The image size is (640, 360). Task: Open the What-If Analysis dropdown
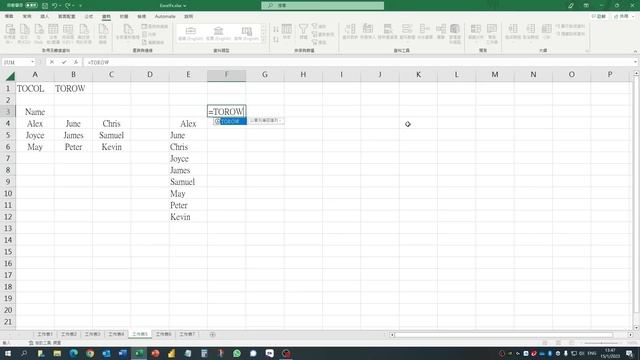(x=476, y=33)
